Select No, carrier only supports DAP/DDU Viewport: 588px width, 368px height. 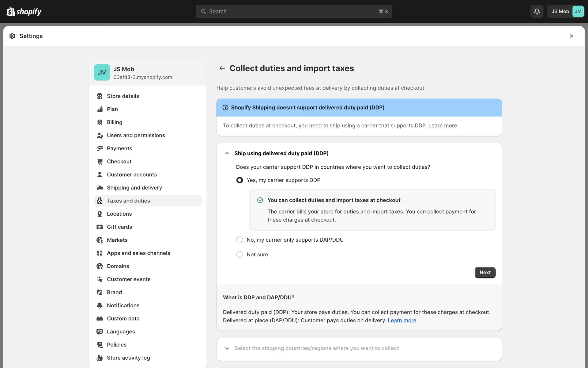239,240
